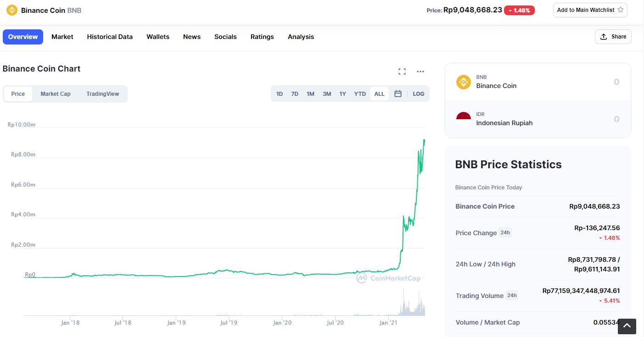Click the red -5.41% trading volume change
Image resolution: width=644 pixels, height=337 pixels.
pyautogui.click(x=610, y=301)
